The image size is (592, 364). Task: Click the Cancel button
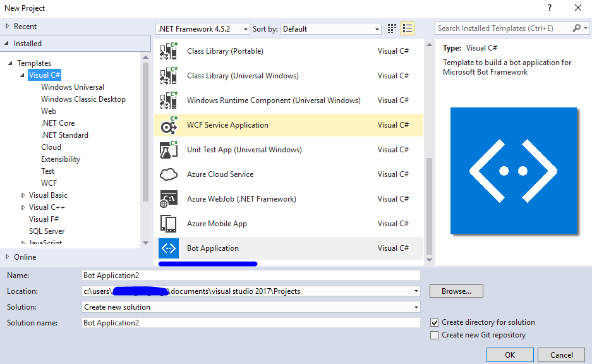point(562,355)
